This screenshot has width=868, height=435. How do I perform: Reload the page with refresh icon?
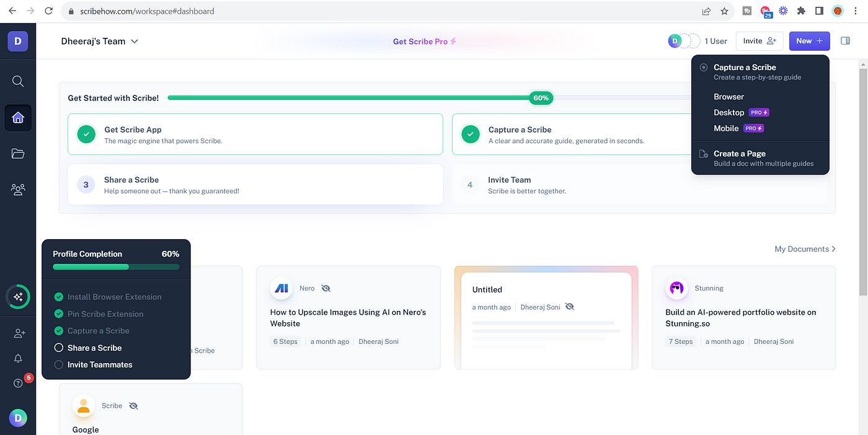pyautogui.click(x=50, y=11)
